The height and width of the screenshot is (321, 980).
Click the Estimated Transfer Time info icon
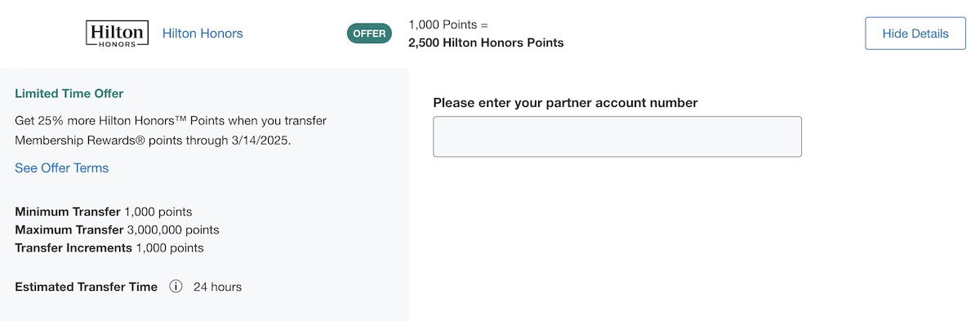[176, 287]
